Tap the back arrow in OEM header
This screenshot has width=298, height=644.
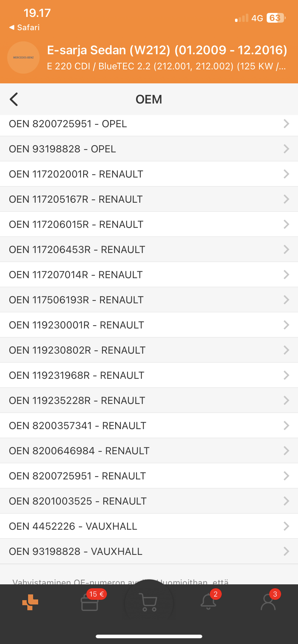pos(14,99)
